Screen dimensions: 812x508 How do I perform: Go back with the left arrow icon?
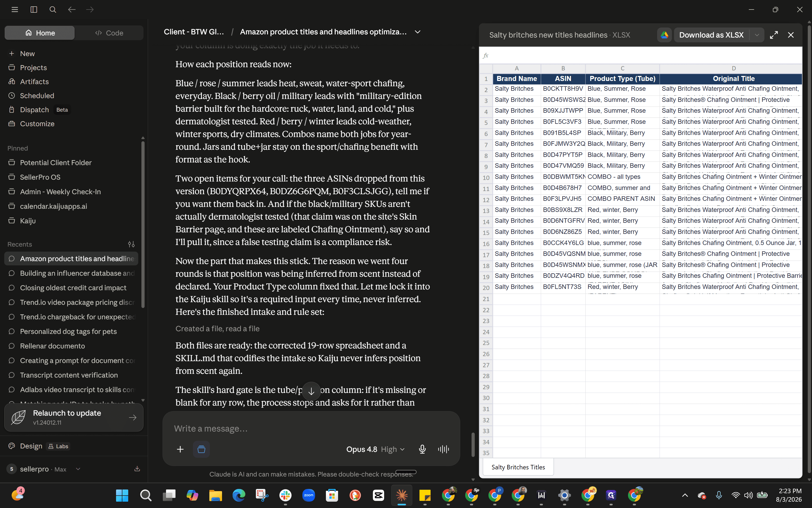point(71,10)
